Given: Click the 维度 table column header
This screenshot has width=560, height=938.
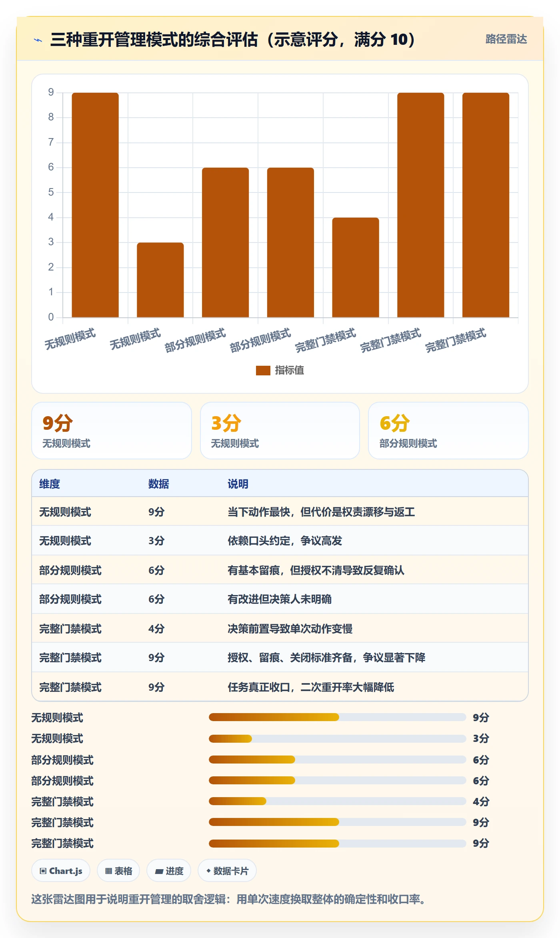Looking at the screenshot, I should (50, 484).
